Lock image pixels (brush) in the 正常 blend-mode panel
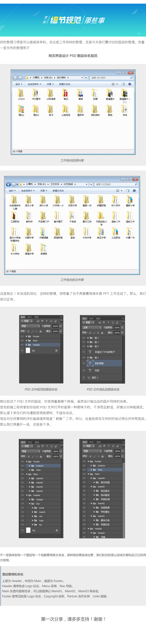The width and height of the screenshot is (146, 644). pyautogui.click(x=94, y=333)
